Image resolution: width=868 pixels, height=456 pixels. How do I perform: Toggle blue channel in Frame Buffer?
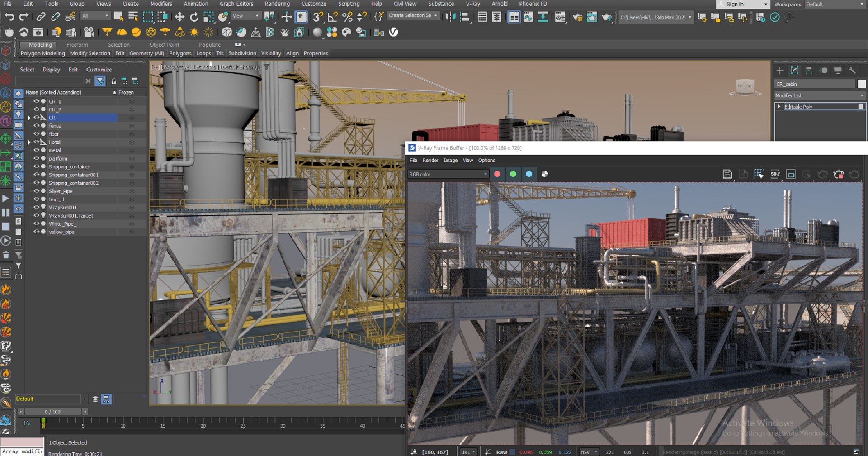529,174
